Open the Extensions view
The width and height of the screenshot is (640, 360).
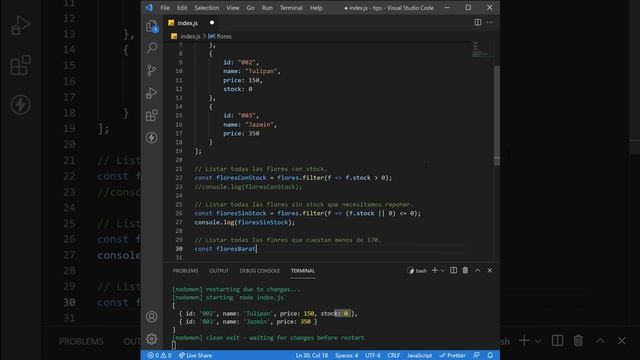152,116
